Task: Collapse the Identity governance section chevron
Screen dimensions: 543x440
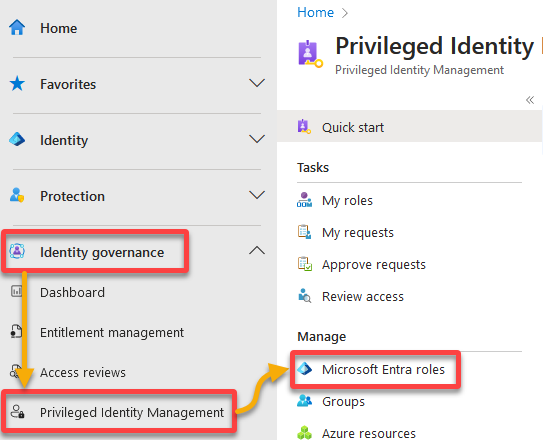Action: point(257,251)
